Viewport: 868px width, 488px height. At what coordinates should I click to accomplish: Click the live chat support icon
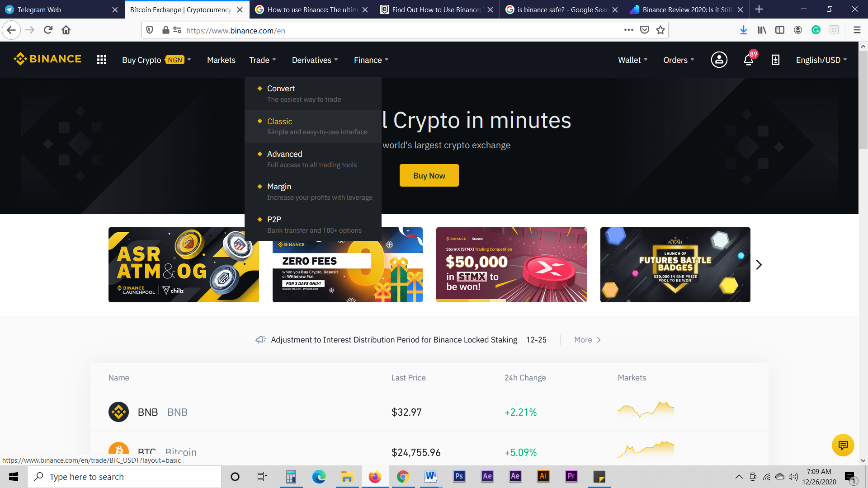coord(843,445)
